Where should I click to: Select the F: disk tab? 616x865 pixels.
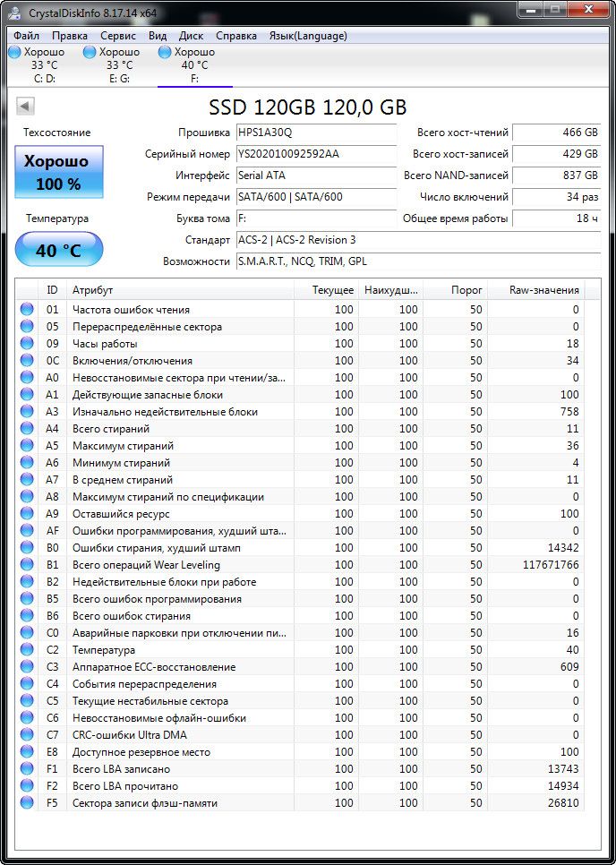pyautogui.click(x=194, y=65)
